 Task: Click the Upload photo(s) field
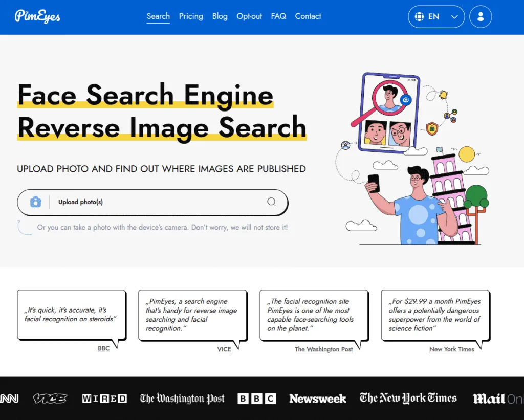click(152, 202)
